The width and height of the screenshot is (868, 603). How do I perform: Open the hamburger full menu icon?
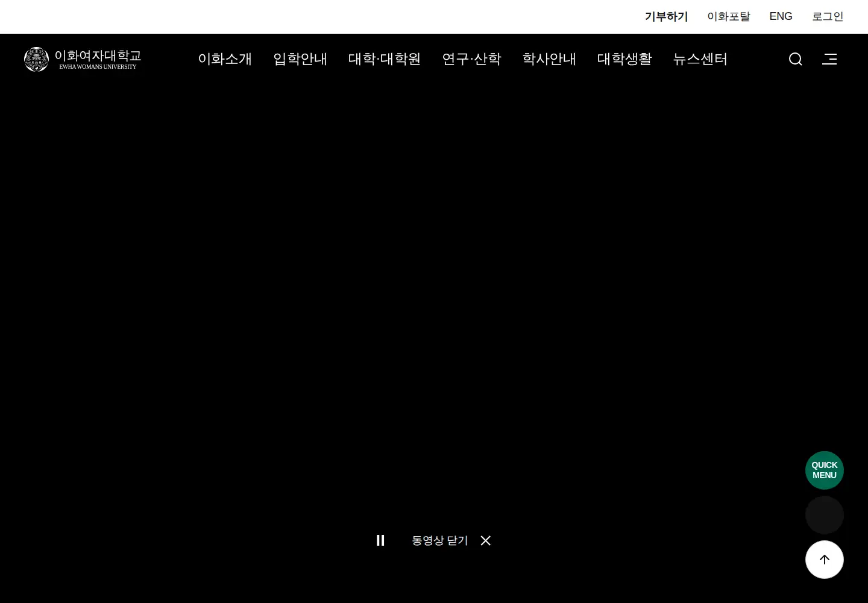[829, 59]
